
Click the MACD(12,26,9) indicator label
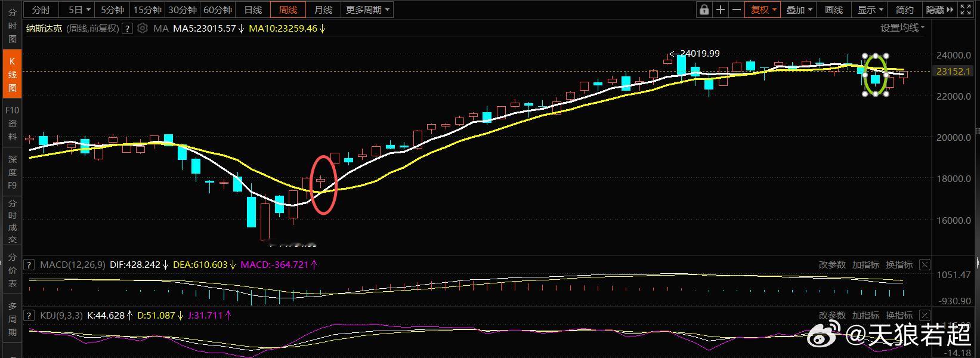coord(73,264)
